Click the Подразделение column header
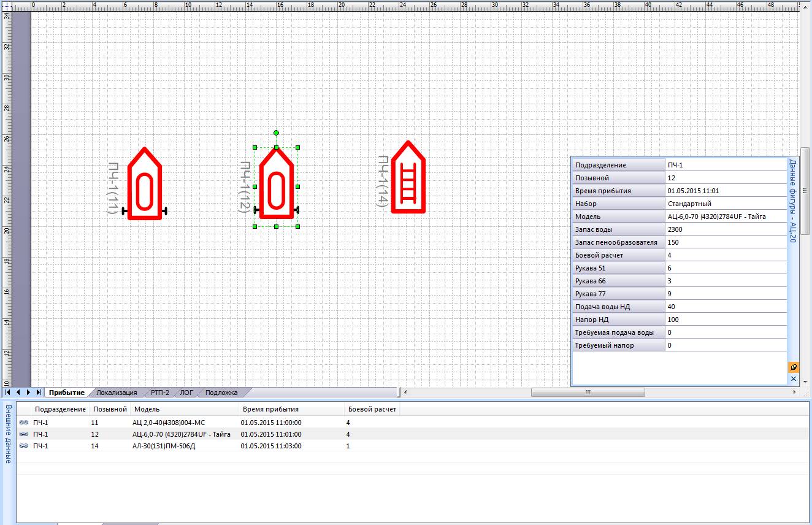 coord(60,409)
